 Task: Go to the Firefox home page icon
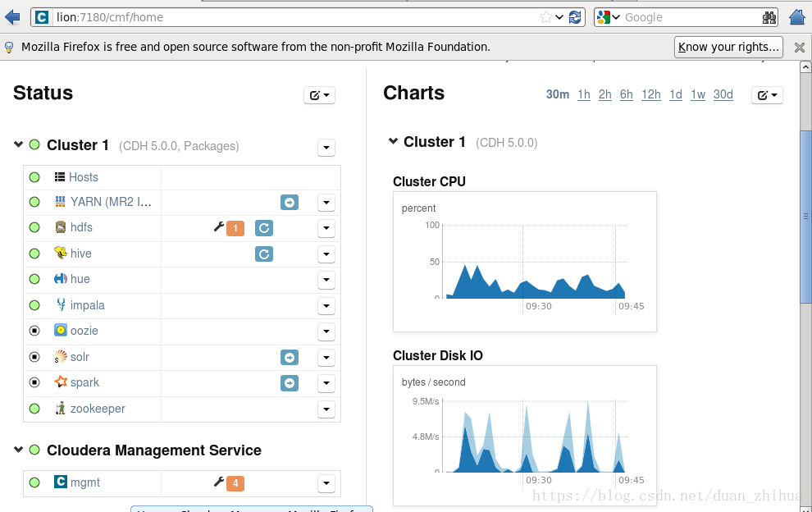click(x=797, y=17)
